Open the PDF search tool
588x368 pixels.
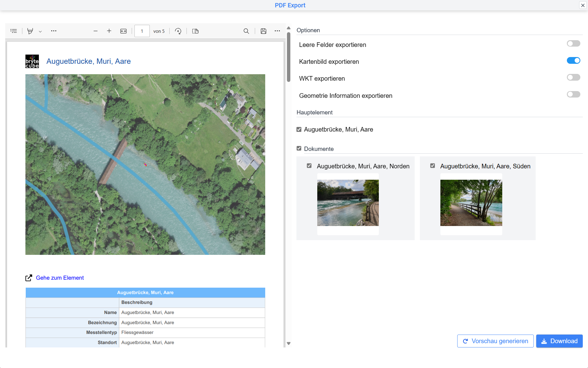tap(246, 31)
